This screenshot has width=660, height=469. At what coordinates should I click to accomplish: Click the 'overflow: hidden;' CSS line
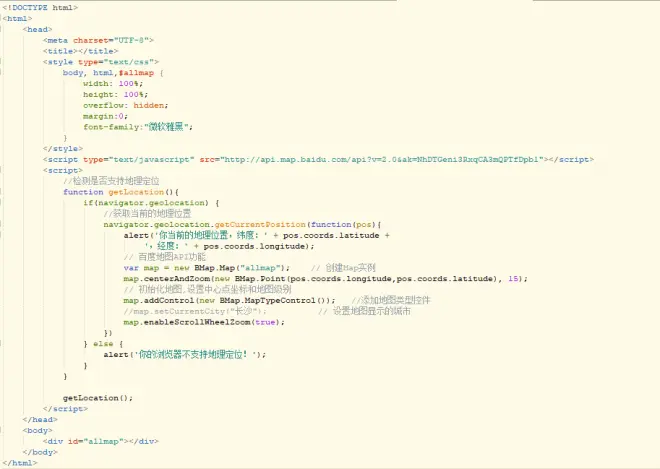coord(125,105)
